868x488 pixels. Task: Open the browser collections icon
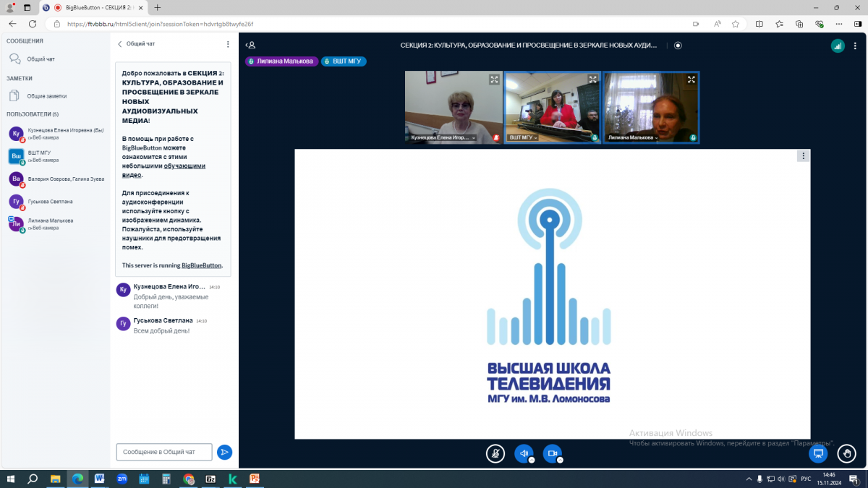[x=799, y=23]
